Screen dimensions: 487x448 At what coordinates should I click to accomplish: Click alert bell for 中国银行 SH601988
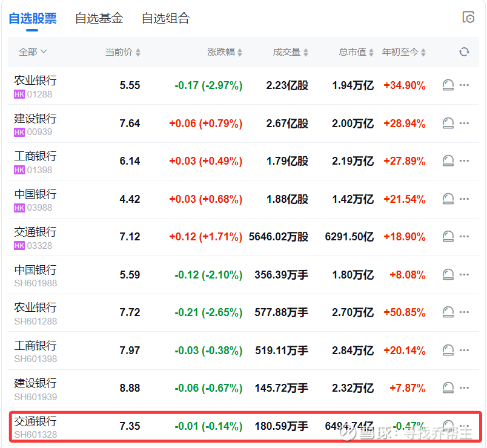pos(448,275)
